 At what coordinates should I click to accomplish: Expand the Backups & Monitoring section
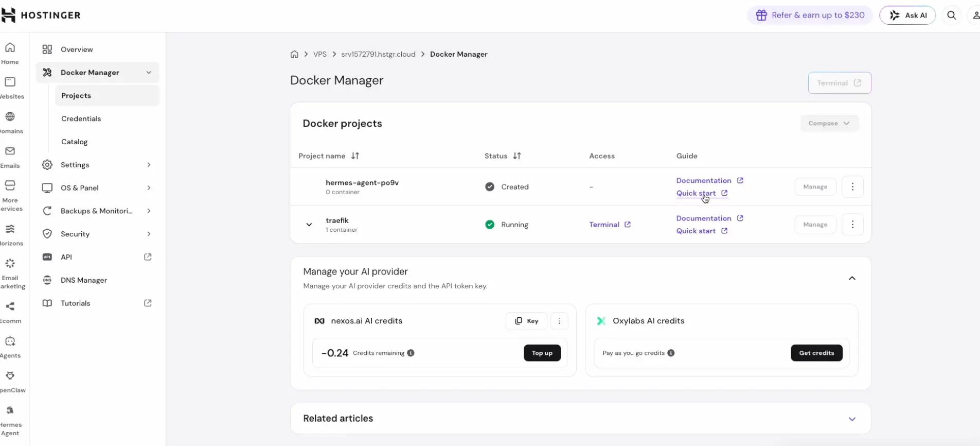click(149, 211)
